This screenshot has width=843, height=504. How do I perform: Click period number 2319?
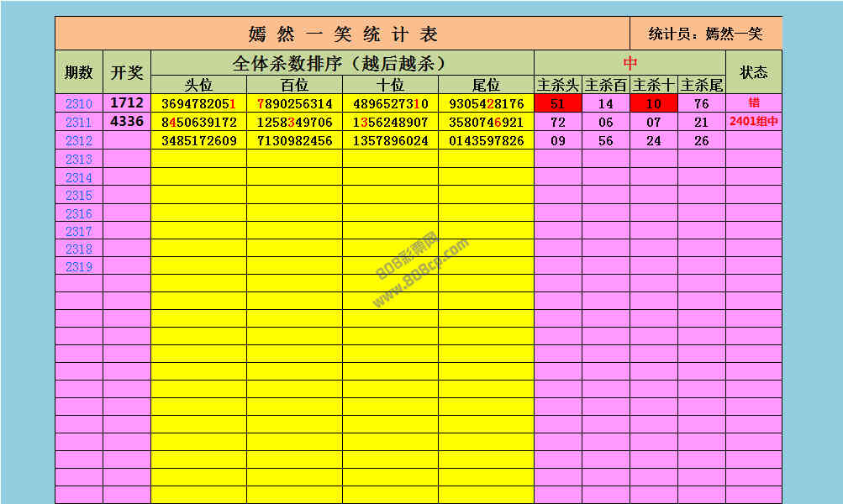click(x=78, y=266)
